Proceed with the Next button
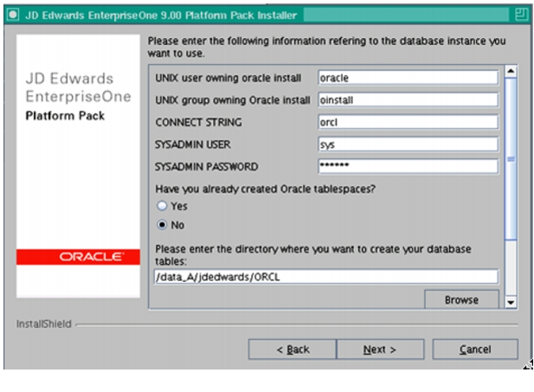 click(380, 350)
